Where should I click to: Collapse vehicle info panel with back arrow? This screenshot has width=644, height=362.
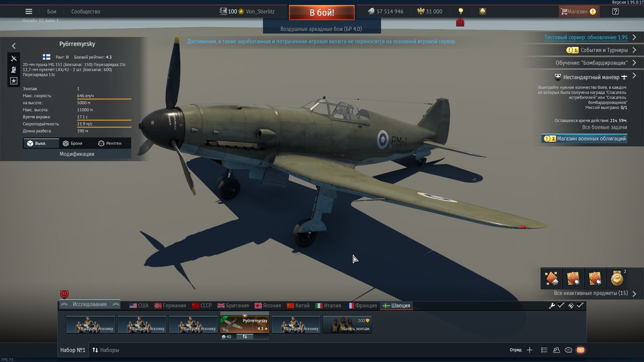click(x=14, y=46)
